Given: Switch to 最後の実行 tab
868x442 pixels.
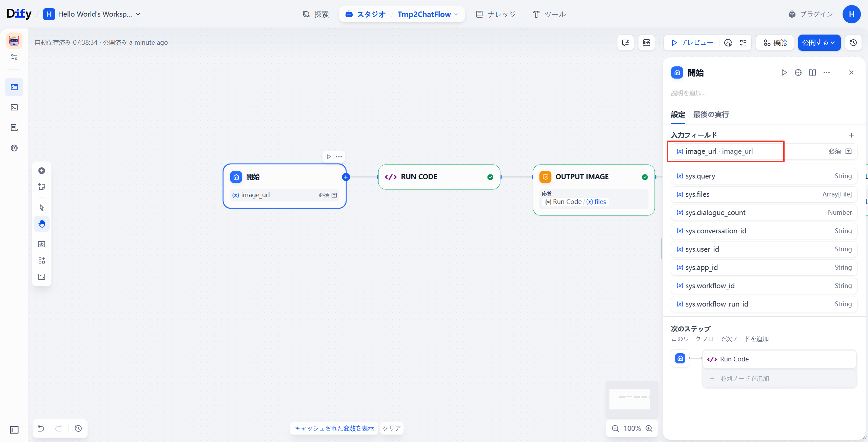Looking at the screenshot, I should pyautogui.click(x=711, y=114).
